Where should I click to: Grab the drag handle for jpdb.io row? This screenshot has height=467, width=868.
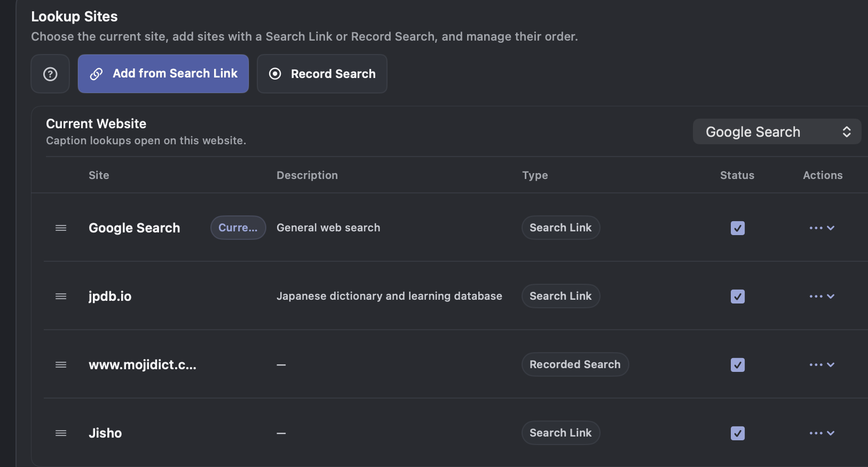[61, 297]
